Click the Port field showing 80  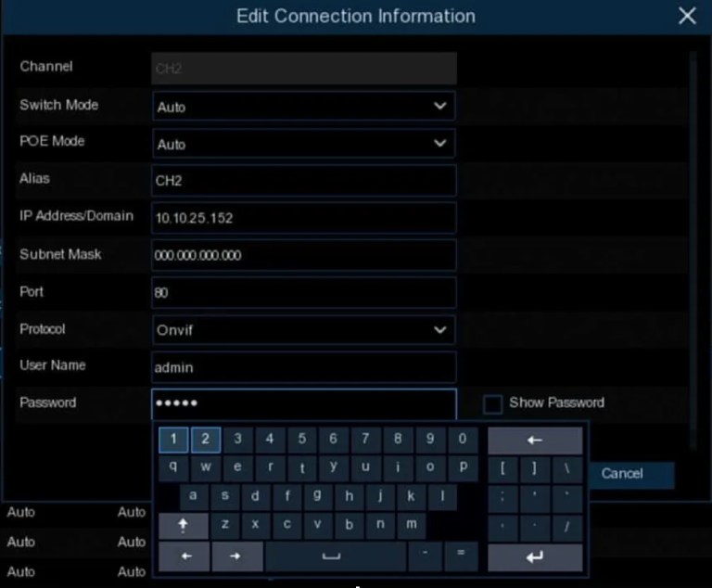pyautogui.click(x=303, y=292)
